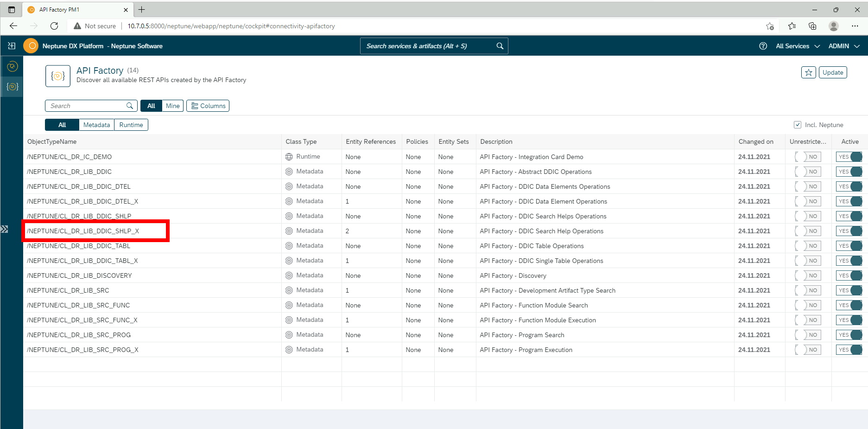Select the All class type tab
This screenshot has width=868, height=429.
click(62, 125)
